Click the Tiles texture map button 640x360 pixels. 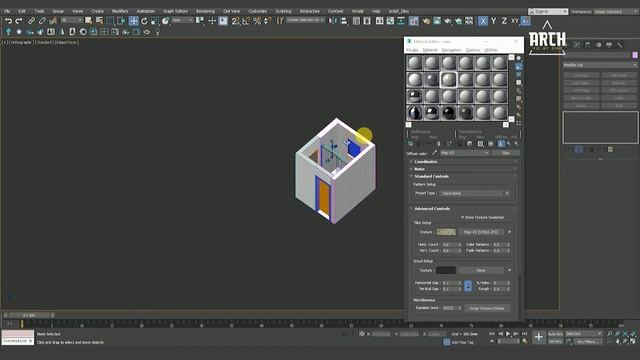pyautogui.click(x=481, y=232)
